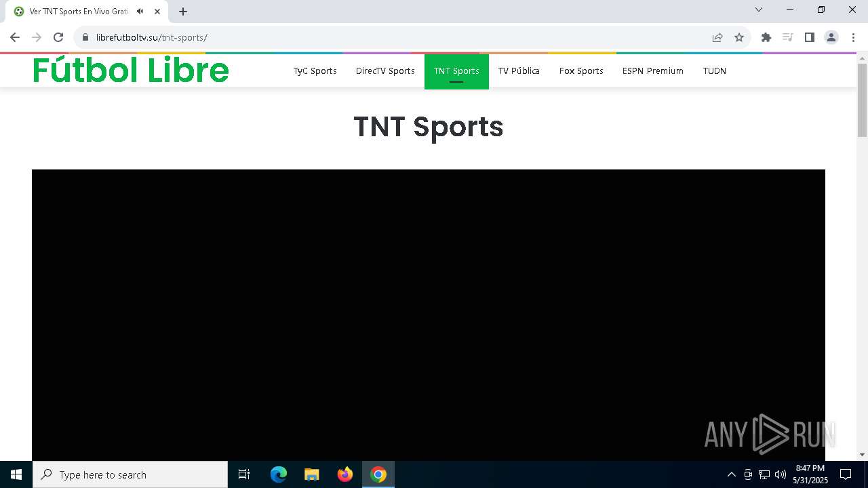This screenshot has width=868, height=488.
Task: Bookmark this tab with the star
Action: pyautogui.click(x=739, y=37)
